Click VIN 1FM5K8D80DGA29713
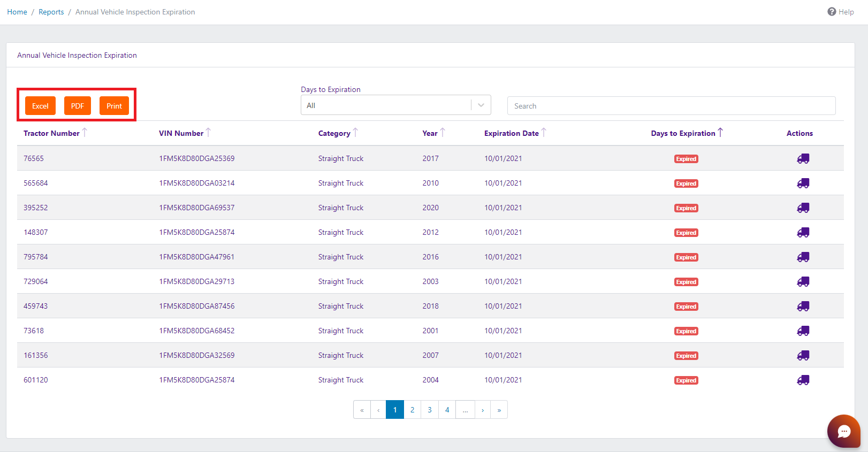Image resolution: width=868 pixels, height=452 pixels. [x=197, y=281]
